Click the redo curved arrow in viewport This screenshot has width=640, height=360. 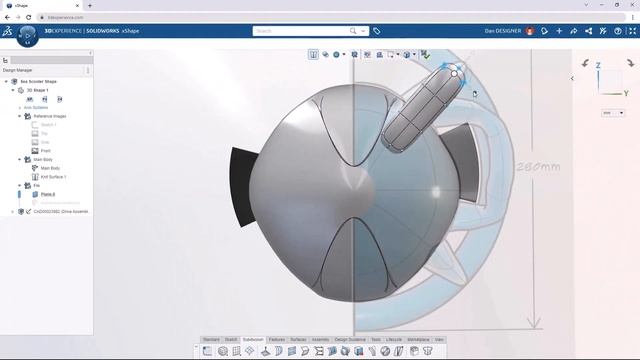[631, 63]
